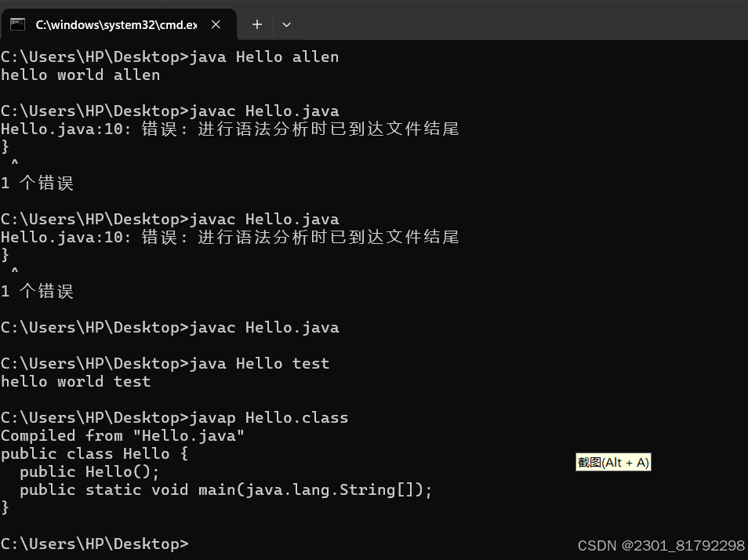Screen dimensions: 748x560
Task: Click the CSDN @2301_81792298 watermark
Action: 661,545
